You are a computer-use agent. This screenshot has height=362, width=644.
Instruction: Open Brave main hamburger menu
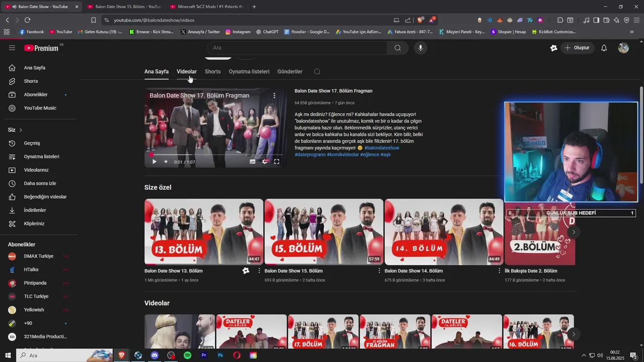(x=636, y=20)
